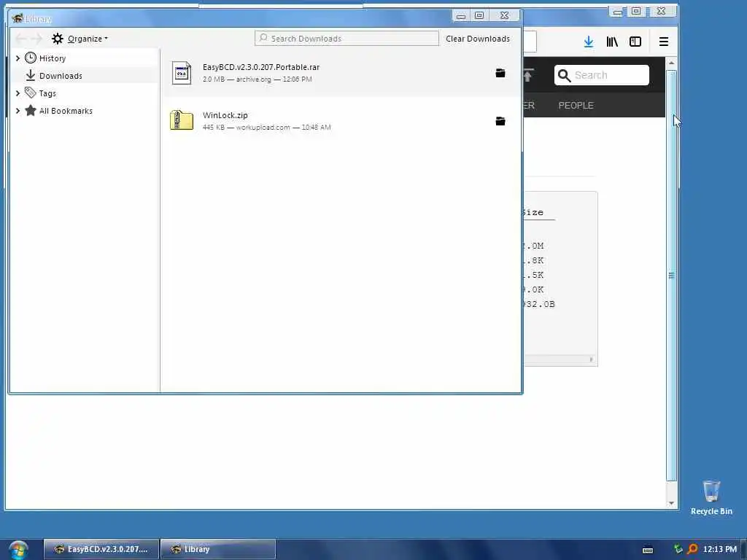Open the PEOPLE link on the page
Image resolution: width=747 pixels, height=560 pixels.
[x=576, y=106]
